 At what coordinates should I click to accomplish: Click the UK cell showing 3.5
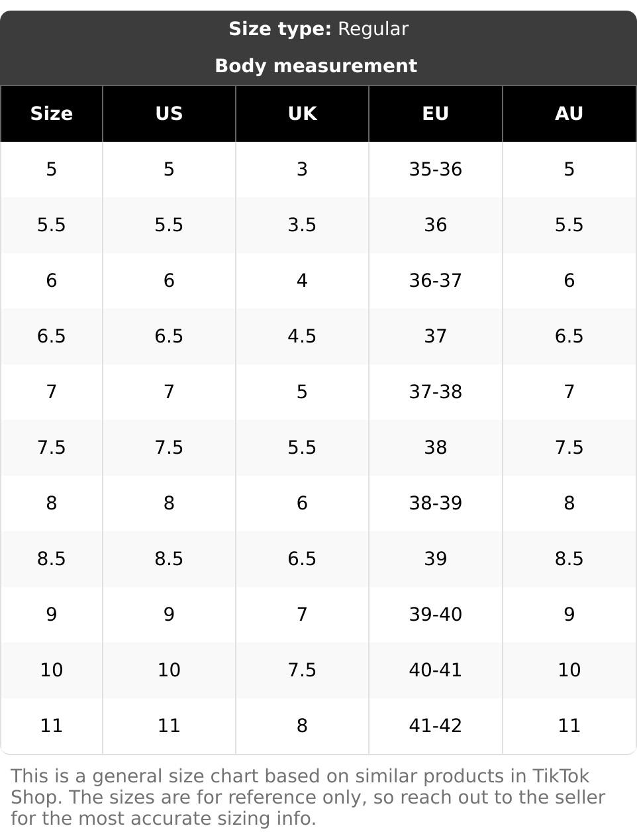tap(302, 225)
